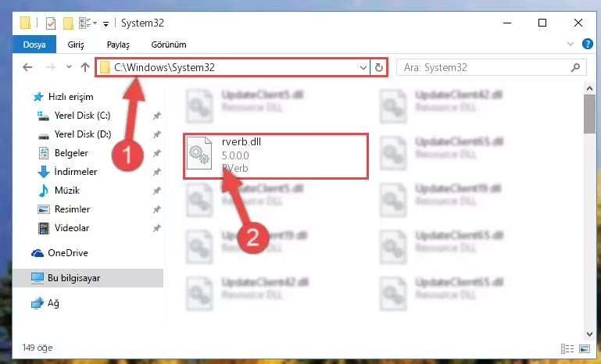Select the rverb.dll file

[x=276, y=155]
